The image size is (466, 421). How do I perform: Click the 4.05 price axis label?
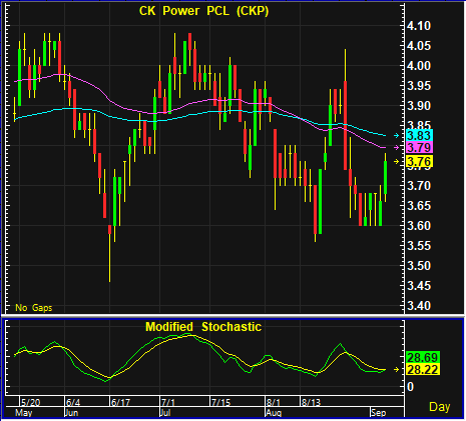point(419,46)
